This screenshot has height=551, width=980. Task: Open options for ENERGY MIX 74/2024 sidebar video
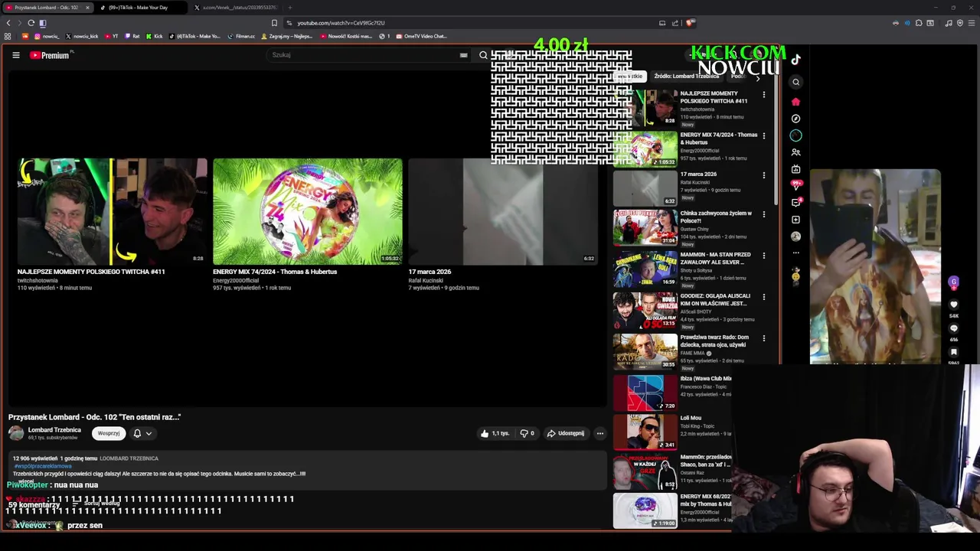[x=763, y=136]
